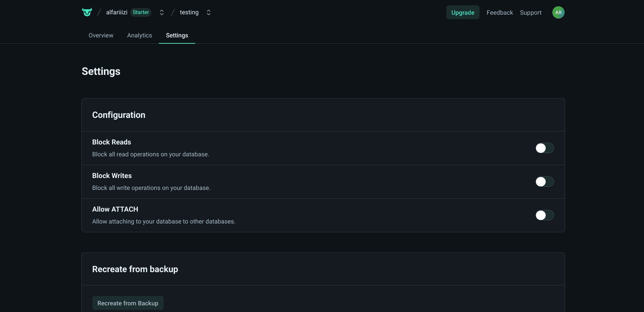
Task: Click the Turso bull logo
Action: [87, 12]
